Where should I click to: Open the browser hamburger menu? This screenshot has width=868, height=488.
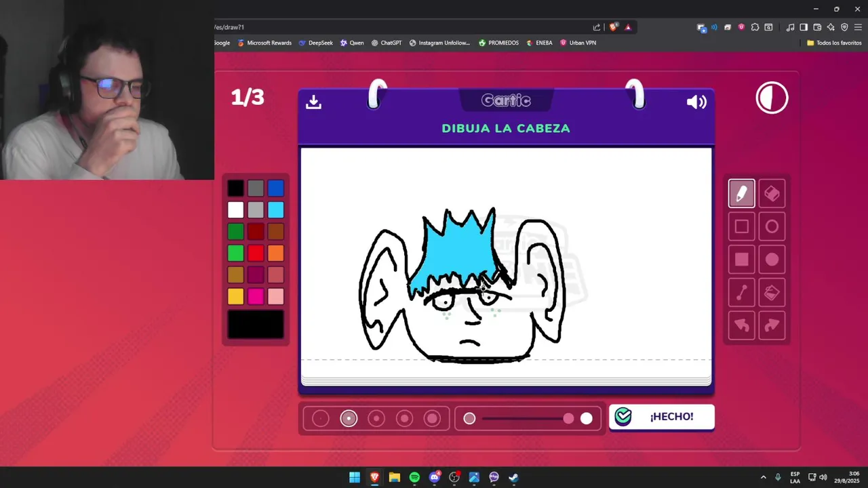point(858,27)
